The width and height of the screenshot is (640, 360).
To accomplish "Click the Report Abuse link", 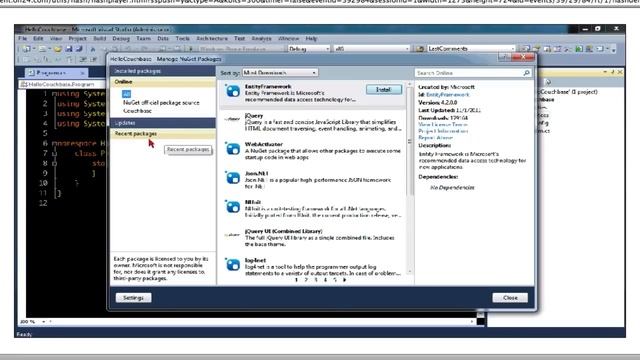I will [436, 138].
